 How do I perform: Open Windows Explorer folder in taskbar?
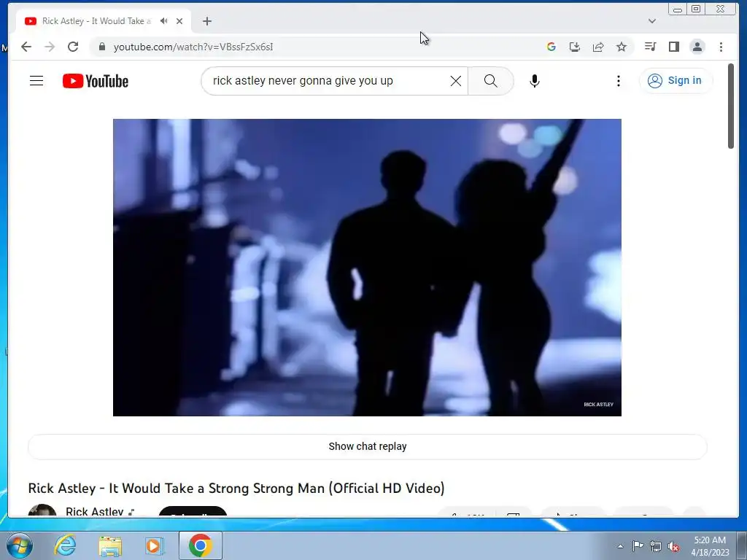point(110,545)
